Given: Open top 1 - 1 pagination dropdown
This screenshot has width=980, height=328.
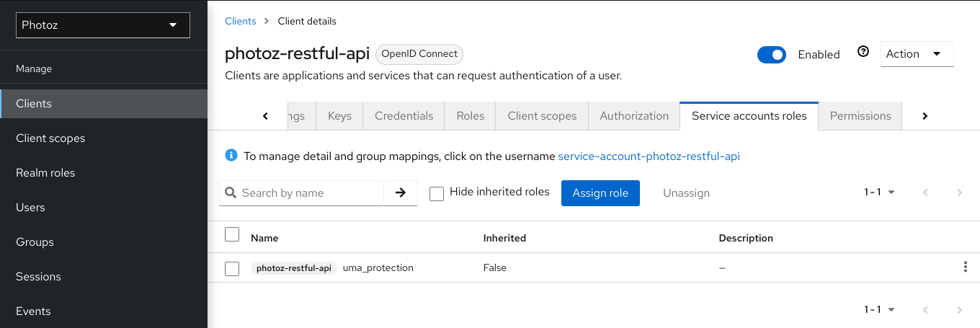Looking at the screenshot, I should pyautogui.click(x=879, y=192).
